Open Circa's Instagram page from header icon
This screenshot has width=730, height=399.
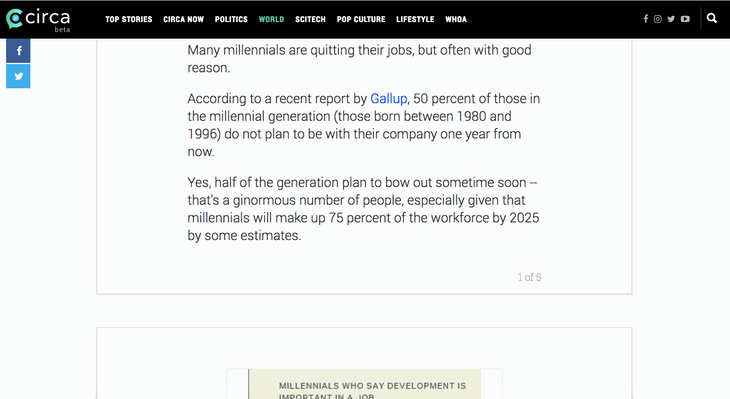coord(658,19)
